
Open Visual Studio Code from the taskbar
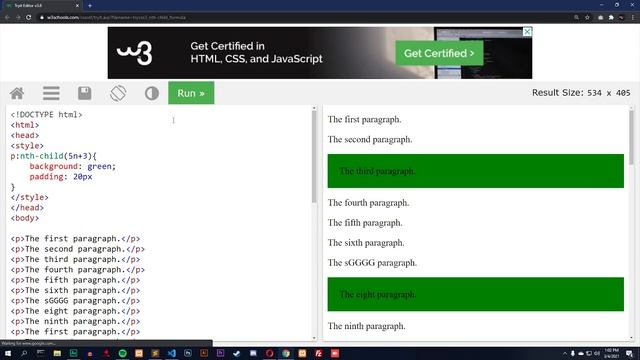[x=171, y=353]
